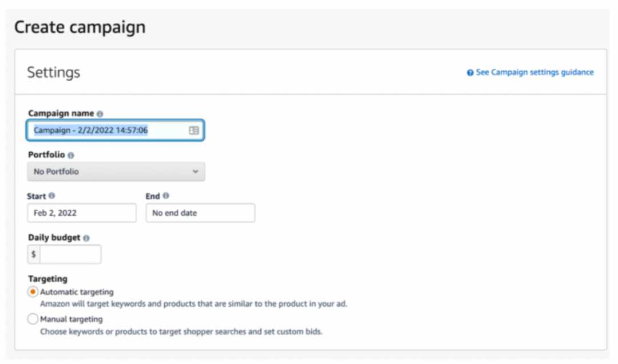The height and width of the screenshot is (364, 618).
Task: Open the Start date picker showing Feb 2, 2022
Action: pos(82,213)
